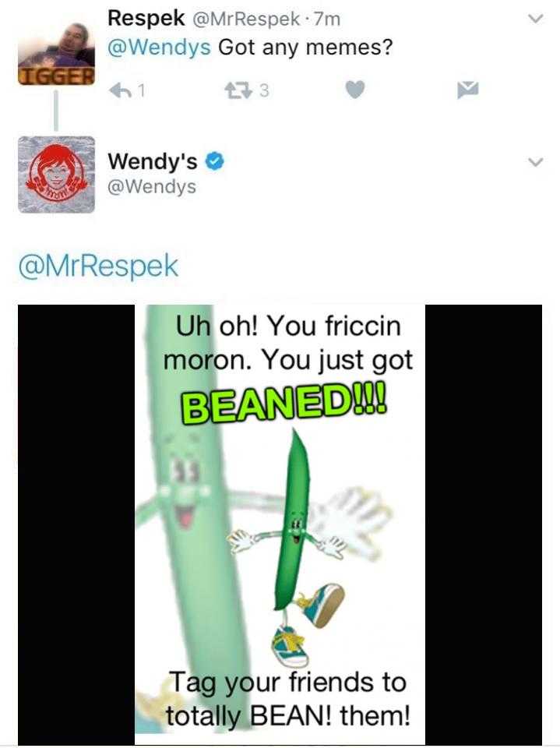Click the reply arrow icon under Respek's tweet
Image resolution: width=560 pixels, height=748 pixels.
122,90
